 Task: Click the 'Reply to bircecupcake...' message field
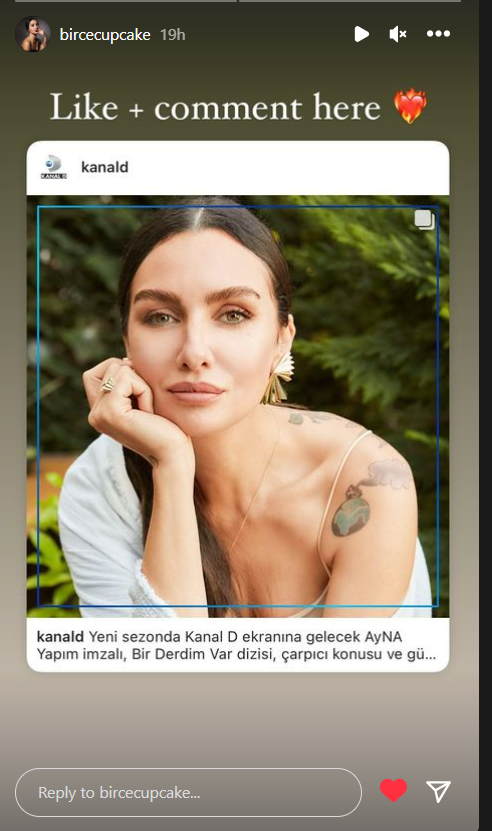pyautogui.click(x=188, y=792)
